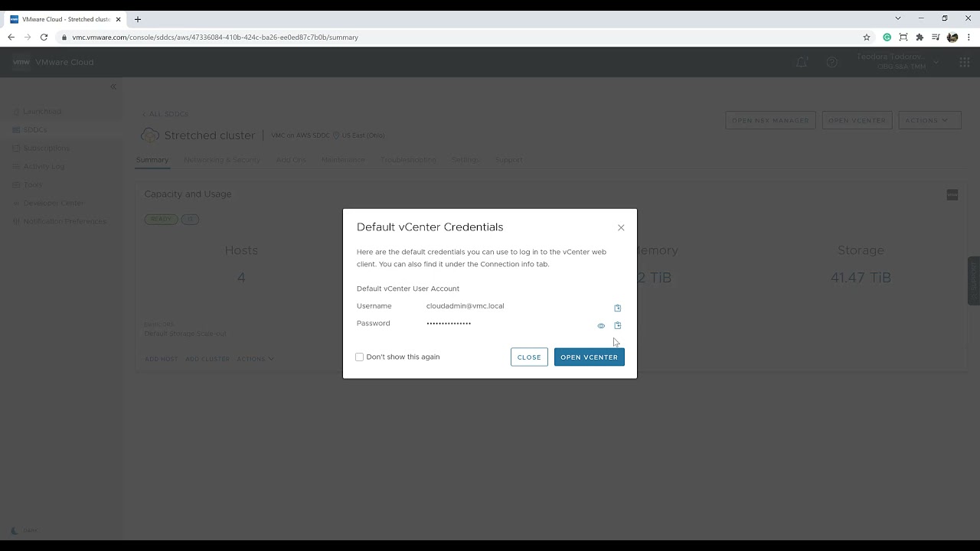Click the US East (Ohio) location label
The width and height of the screenshot is (980, 551).
click(363, 135)
